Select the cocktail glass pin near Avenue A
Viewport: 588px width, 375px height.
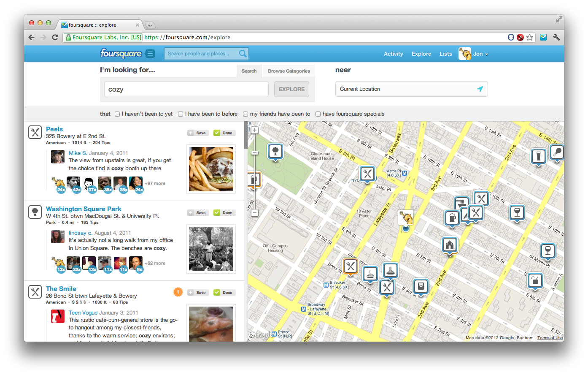pos(535,281)
